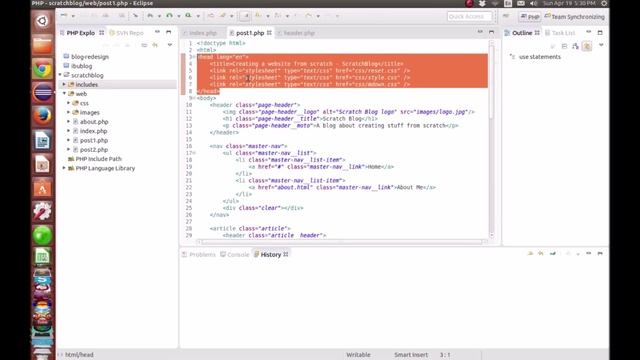This screenshot has width=640, height=360.
Task: Maximize the editor area
Action: [x=491, y=32]
